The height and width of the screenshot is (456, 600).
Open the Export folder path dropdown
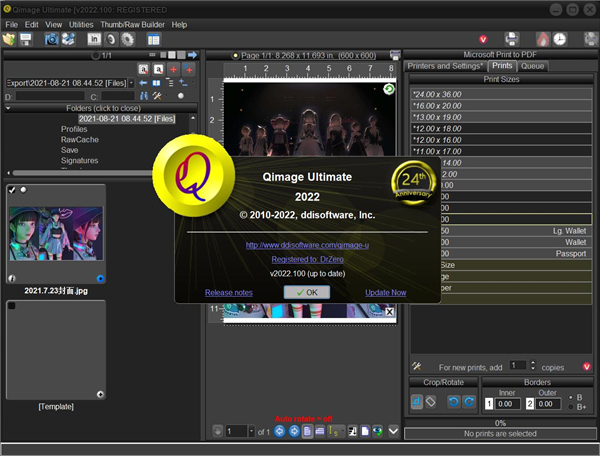131,82
